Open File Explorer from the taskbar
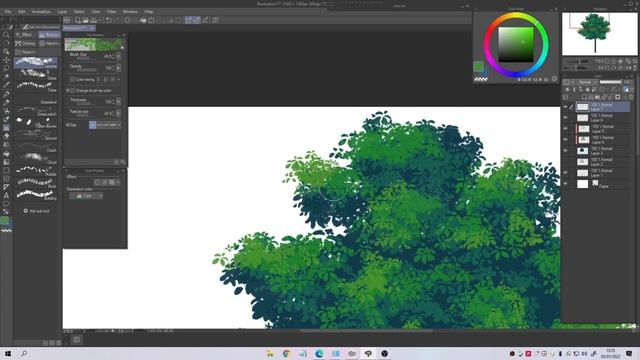Viewport: 640px width, 360px height. coord(270,353)
